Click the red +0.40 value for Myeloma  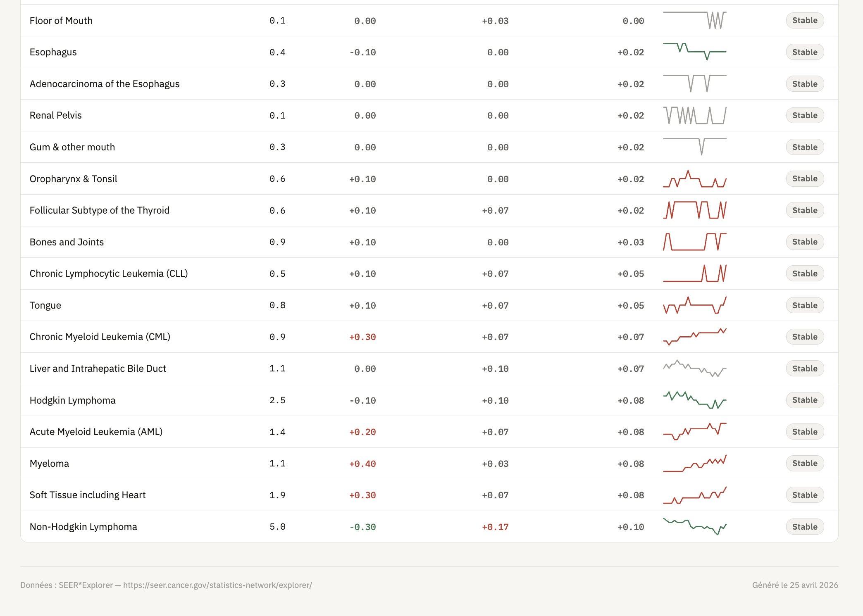[x=362, y=464]
